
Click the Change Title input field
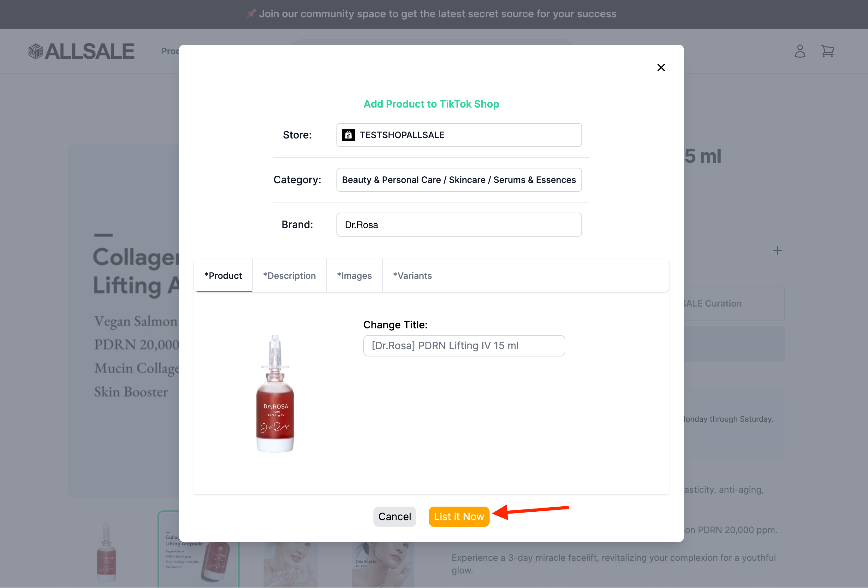tap(463, 346)
